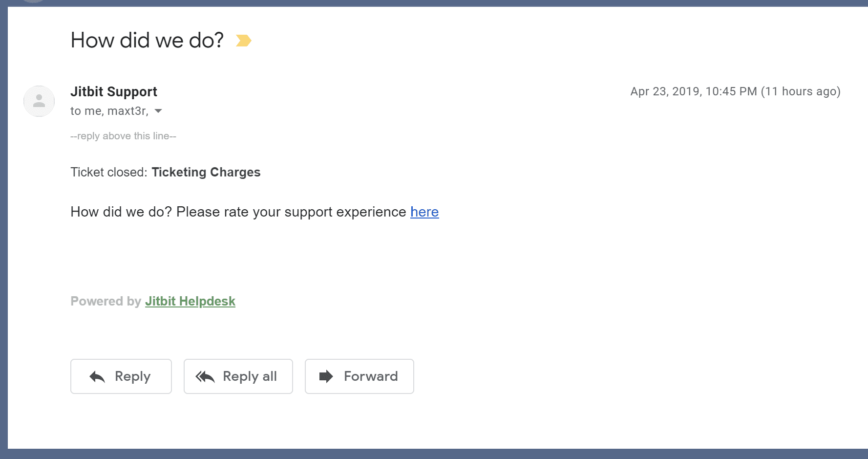Viewport: 868px width, 459px height.
Task: Expand recipient details dropdown arrow
Action: pyautogui.click(x=158, y=111)
